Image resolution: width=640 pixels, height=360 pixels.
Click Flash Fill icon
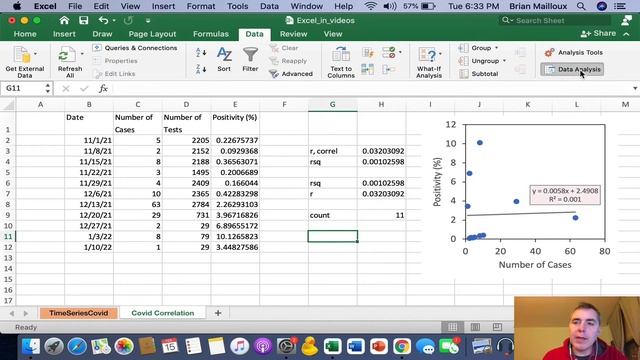(368, 52)
